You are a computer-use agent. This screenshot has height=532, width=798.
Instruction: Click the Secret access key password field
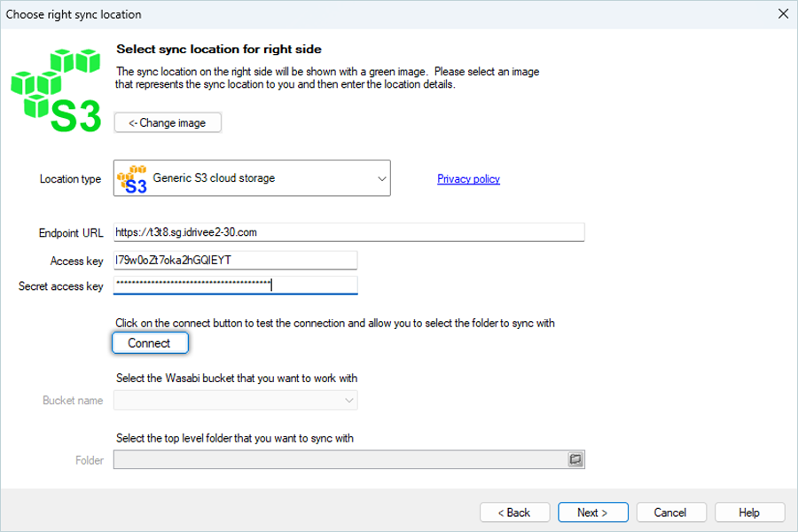click(x=236, y=286)
